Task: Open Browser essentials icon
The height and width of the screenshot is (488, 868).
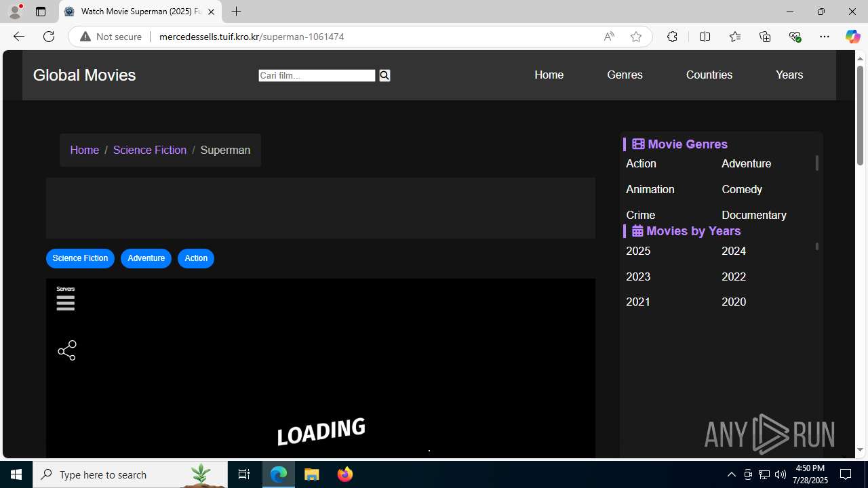Action: pyautogui.click(x=795, y=37)
